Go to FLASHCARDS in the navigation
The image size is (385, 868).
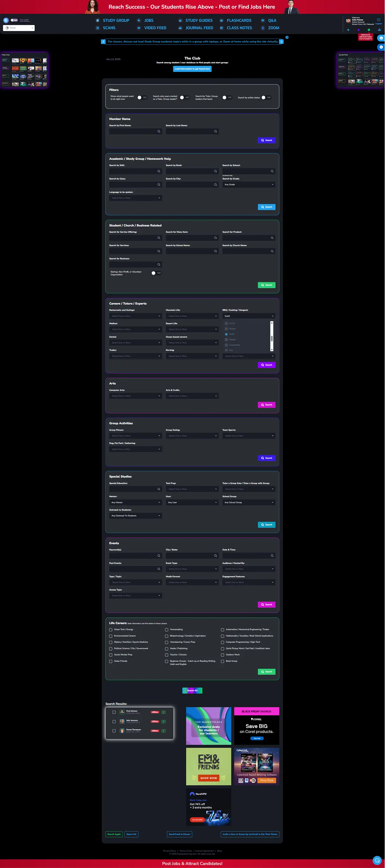tap(239, 21)
